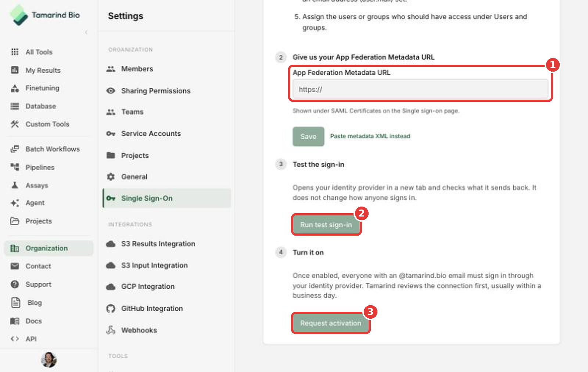Viewport: 588px width, 372px height.
Task: Select the Finetuning shapes icon
Action: [15, 88]
